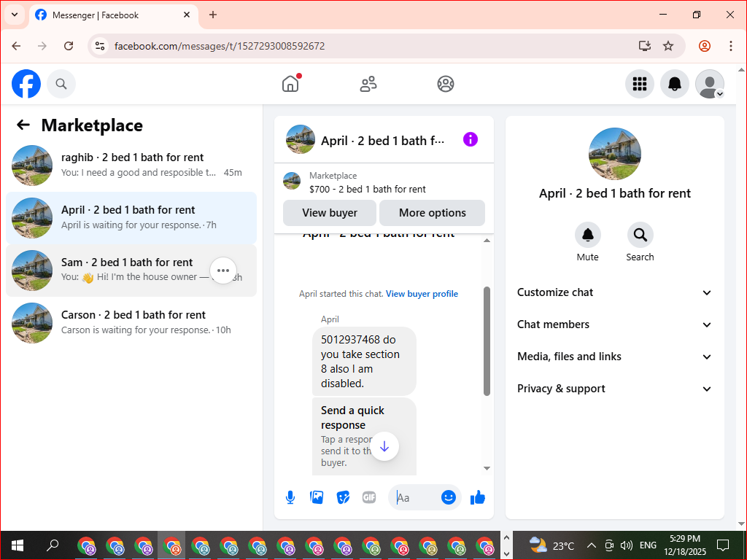Screen dimensions: 747x560
Task: Open the grid Menu icon
Action: pos(639,84)
